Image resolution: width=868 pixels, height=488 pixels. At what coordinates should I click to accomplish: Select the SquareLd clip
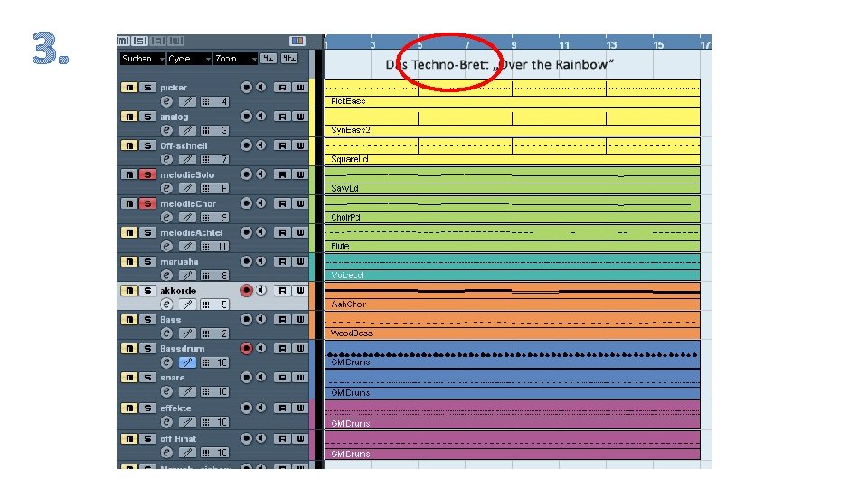(512, 151)
